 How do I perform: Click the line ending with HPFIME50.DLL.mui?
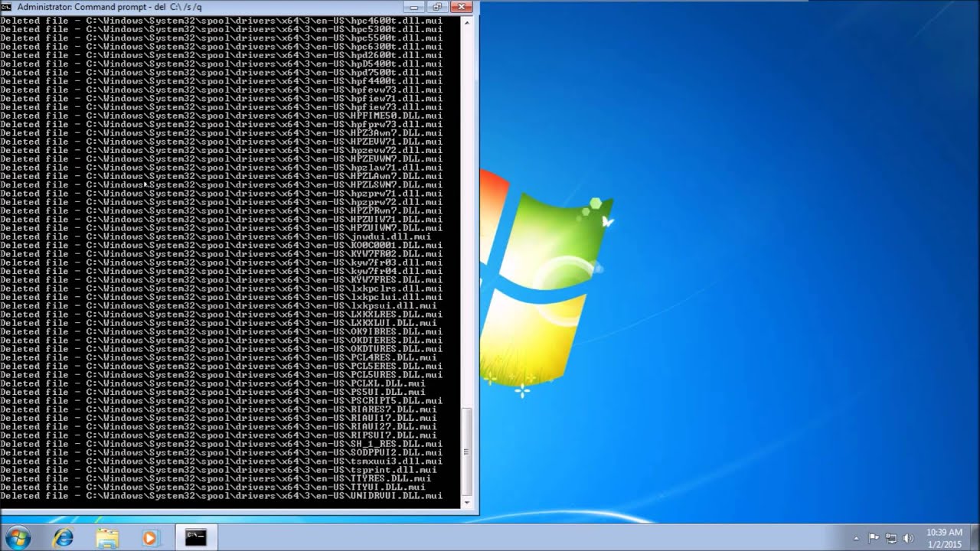(x=221, y=116)
